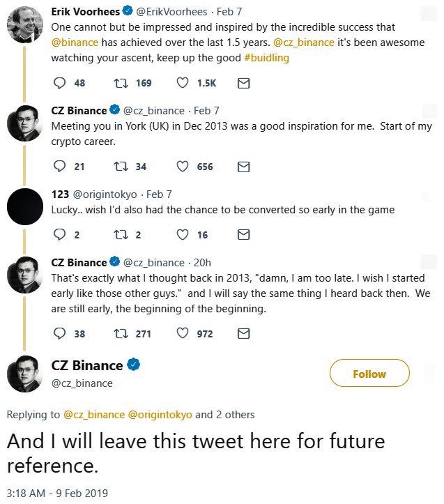This screenshot has height=504, width=444.
Task: Like Erik Voorhees' tweet with heart icon
Action: [x=183, y=83]
